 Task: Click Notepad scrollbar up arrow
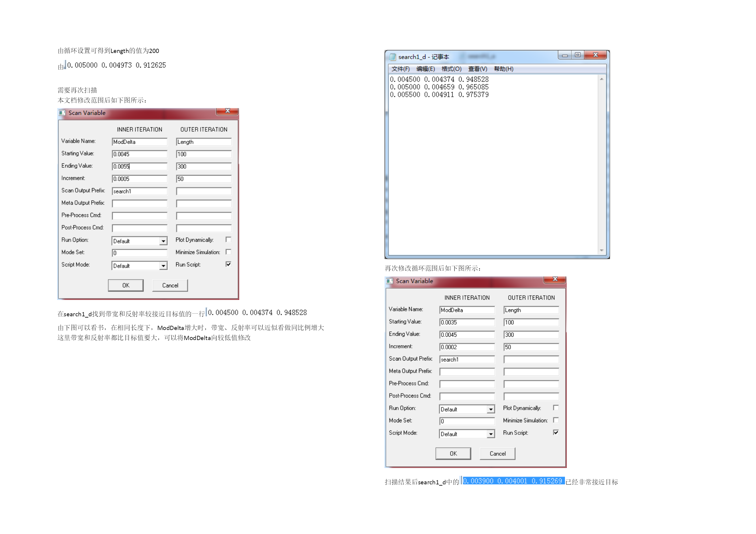[602, 79]
